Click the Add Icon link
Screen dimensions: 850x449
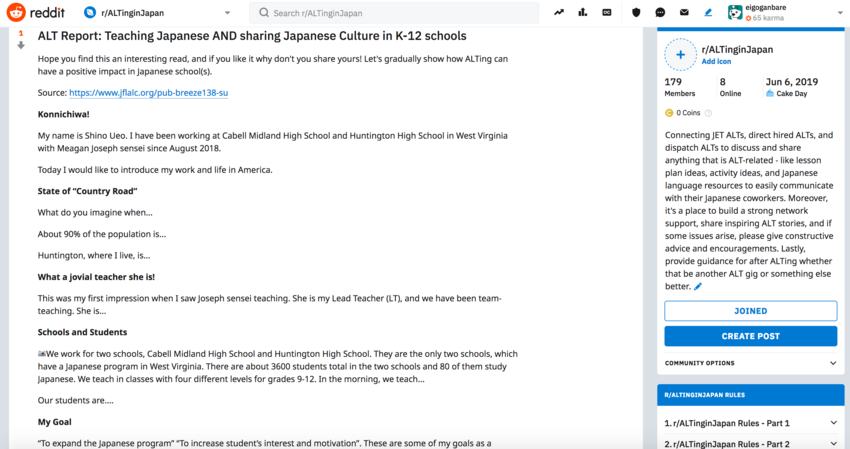click(x=716, y=62)
